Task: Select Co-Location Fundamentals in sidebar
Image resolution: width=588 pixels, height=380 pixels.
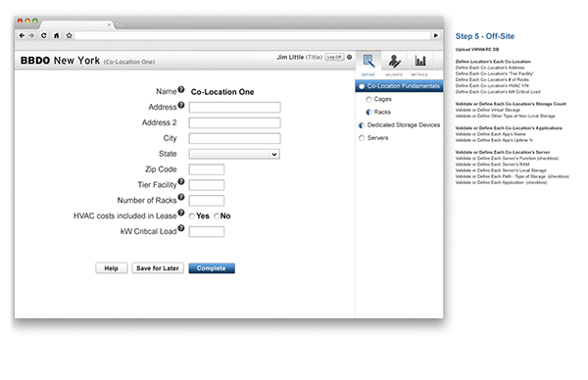Action: pos(399,86)
